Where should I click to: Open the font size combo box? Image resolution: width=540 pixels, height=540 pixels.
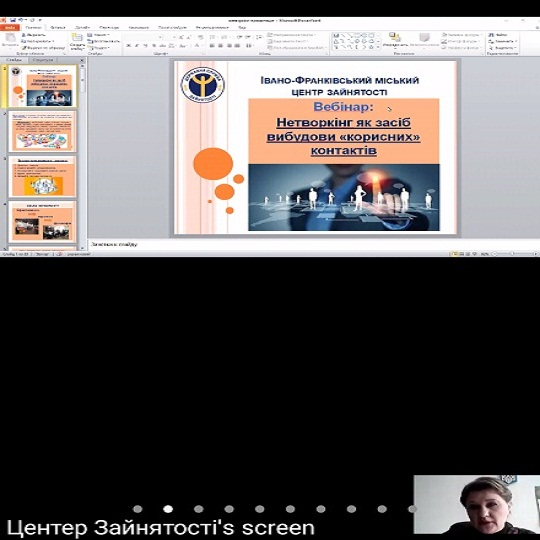[x=169, y=37]
